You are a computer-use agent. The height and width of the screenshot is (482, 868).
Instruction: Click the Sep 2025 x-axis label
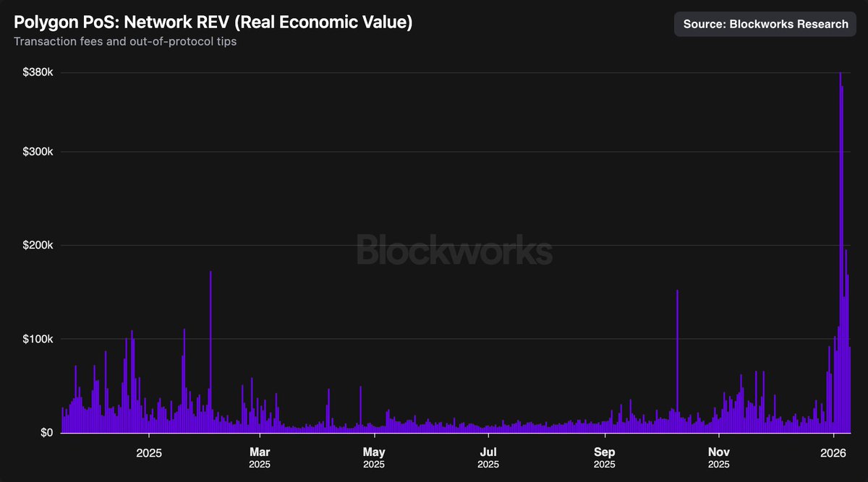click(605, 457)
